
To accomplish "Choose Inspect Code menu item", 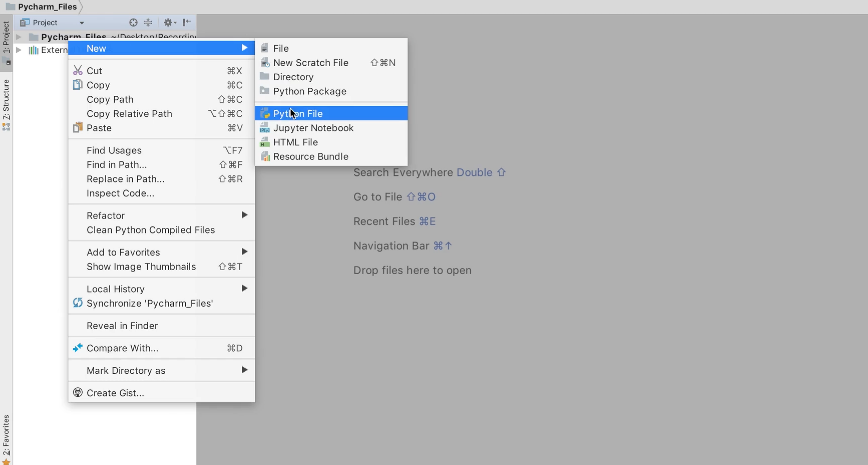I will tap(161, 193).
